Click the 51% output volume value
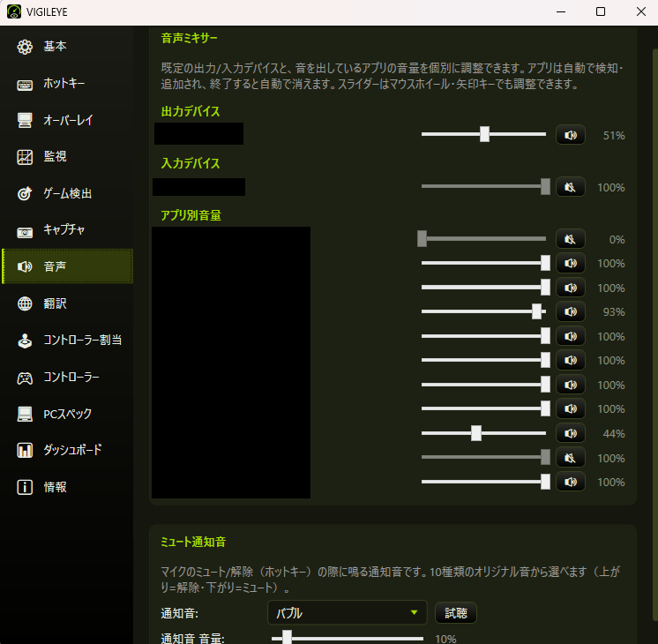Viewport: 658px width, 644px height. click(x=614, y=136)
